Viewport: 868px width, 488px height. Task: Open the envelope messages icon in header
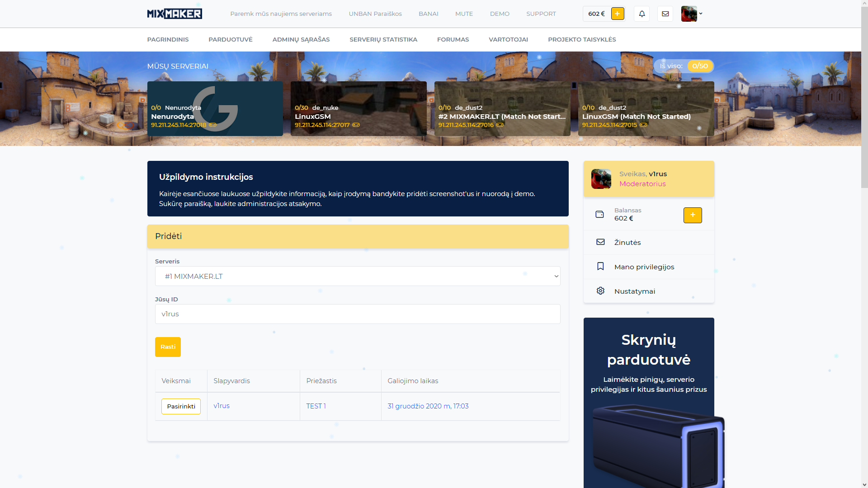pos(665,14)
